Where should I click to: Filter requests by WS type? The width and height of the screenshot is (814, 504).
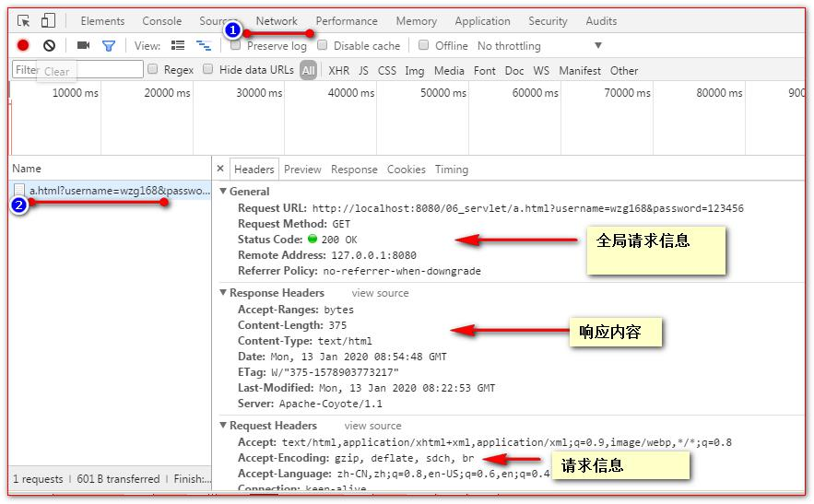(x=541, y=70)
